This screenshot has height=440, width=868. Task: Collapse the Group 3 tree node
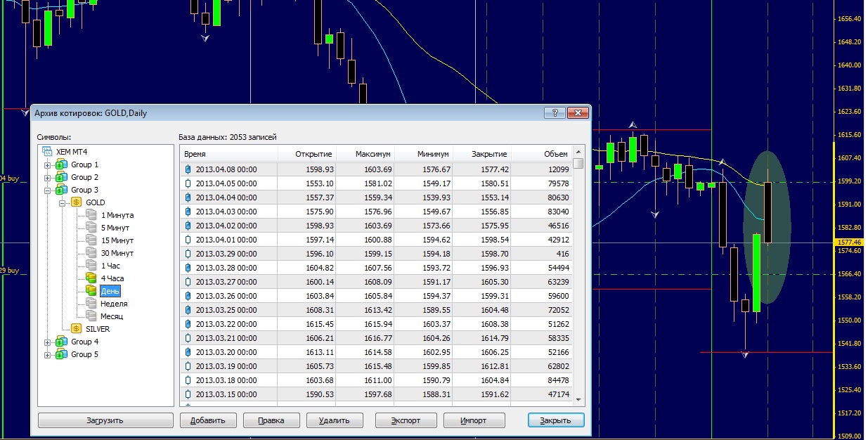48,190
